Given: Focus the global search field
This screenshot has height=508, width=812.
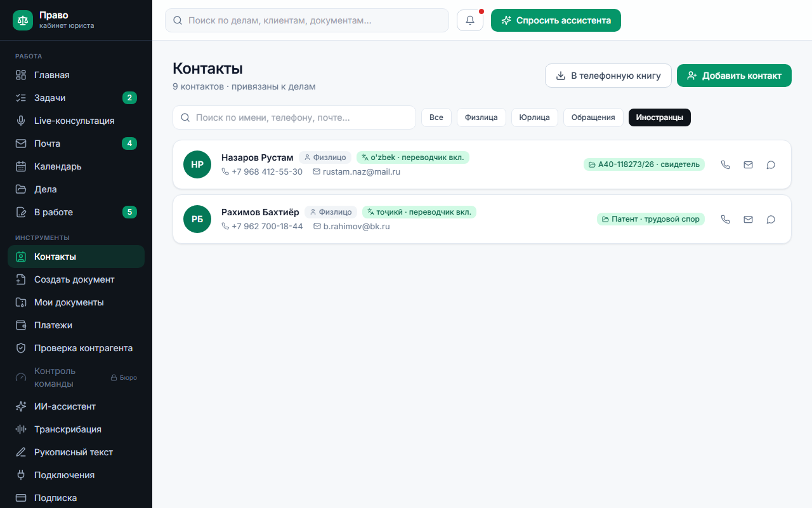Looking at the screenshot, I should pos(307,20).
